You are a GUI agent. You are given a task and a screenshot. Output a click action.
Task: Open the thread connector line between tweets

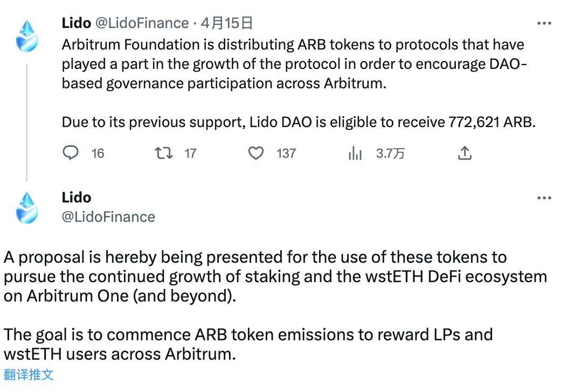point(27,121)
